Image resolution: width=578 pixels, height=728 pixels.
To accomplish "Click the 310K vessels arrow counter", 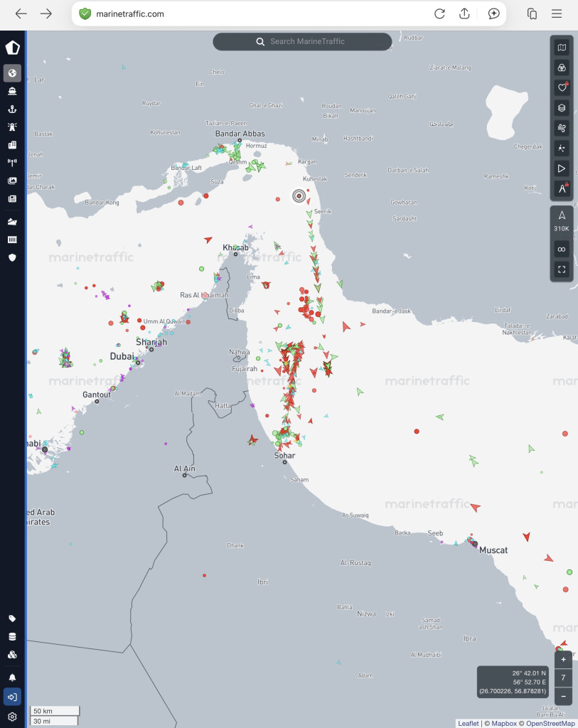I will tap(562, 222).
